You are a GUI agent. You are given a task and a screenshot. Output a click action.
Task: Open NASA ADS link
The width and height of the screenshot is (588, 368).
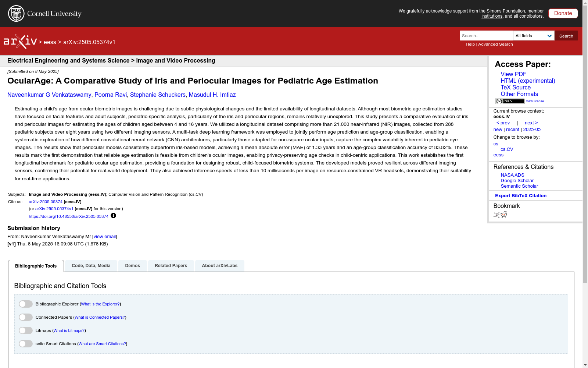point(512,175)
